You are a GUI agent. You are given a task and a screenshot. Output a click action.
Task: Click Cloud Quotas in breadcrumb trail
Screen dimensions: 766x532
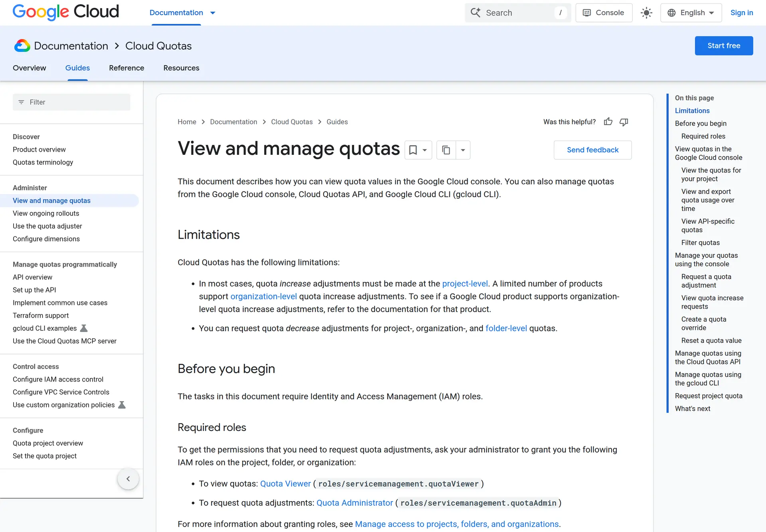(292, 122)
